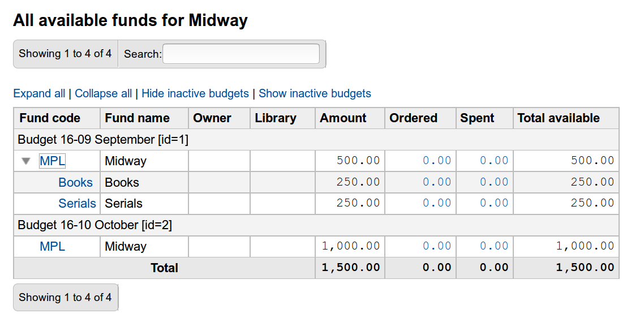Image resolution: width=644 pixels, height=318 pixels.
Task: Open the Books fund link
Action: [75, 182]
